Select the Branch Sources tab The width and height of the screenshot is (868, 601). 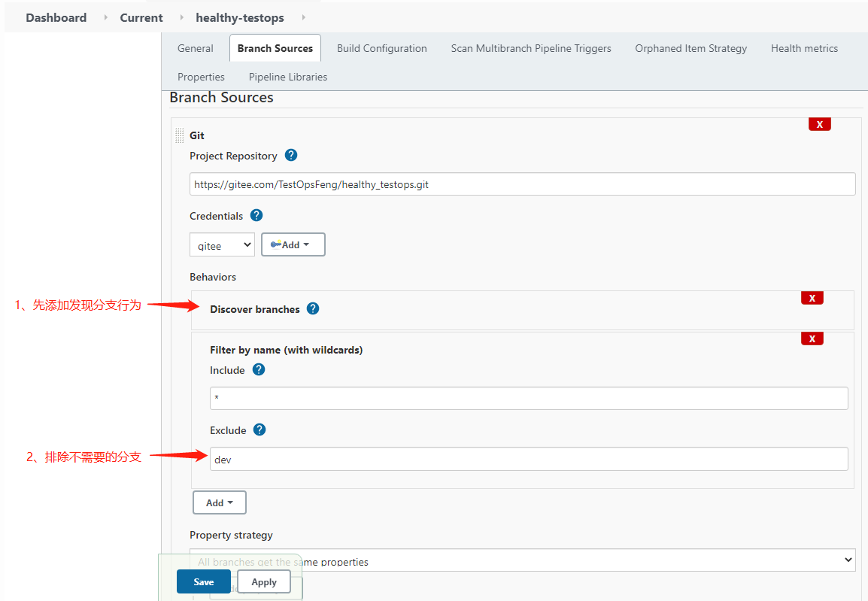[x=275, y=48]
